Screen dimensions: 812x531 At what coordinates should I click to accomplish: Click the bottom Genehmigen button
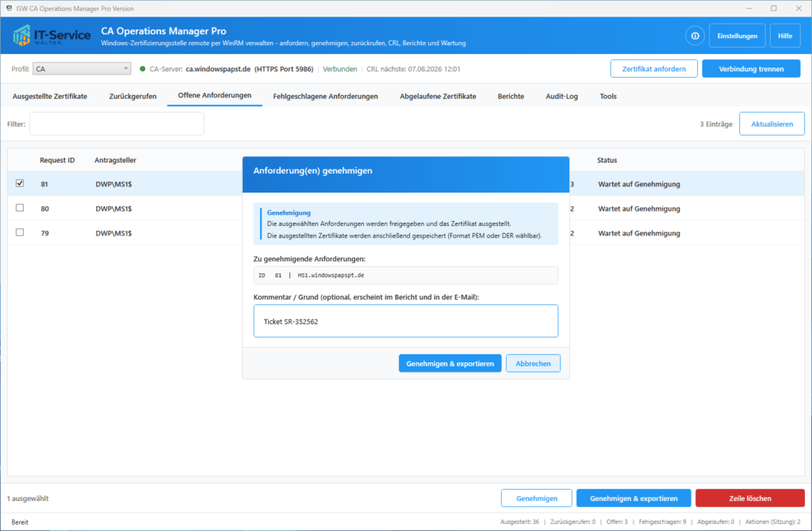pyautogui.click(x=537, y=499)
